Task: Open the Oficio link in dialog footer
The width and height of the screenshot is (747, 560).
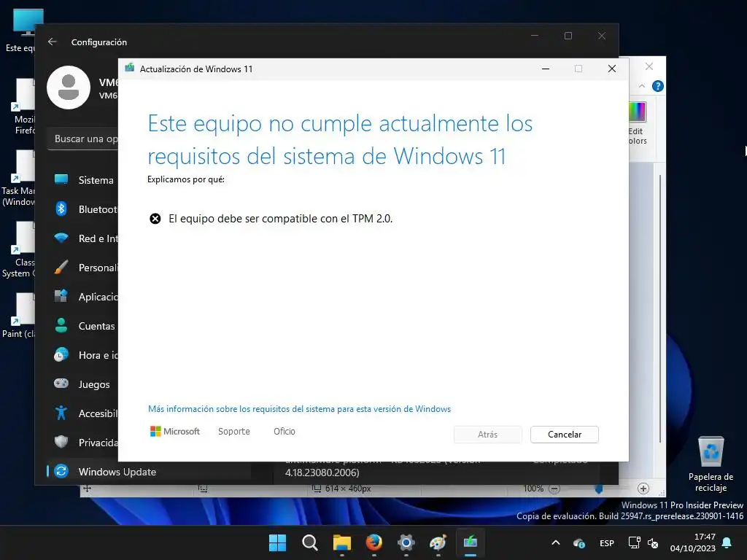Action: [285, 432]
